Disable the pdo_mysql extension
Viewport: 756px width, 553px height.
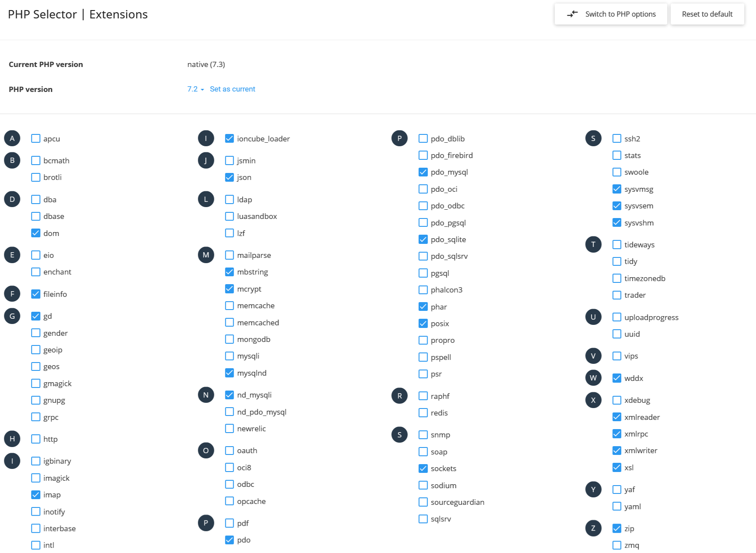pos(423,172)
